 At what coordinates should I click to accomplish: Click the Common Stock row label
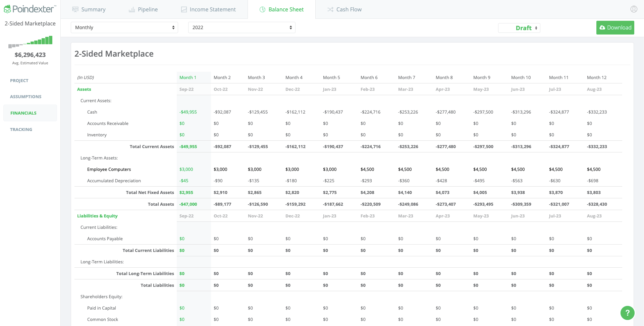pyautogui.click(x=103, y=319)
